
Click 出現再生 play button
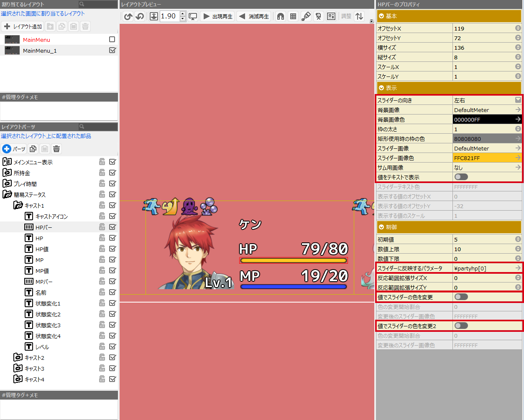tap(217, 16)
